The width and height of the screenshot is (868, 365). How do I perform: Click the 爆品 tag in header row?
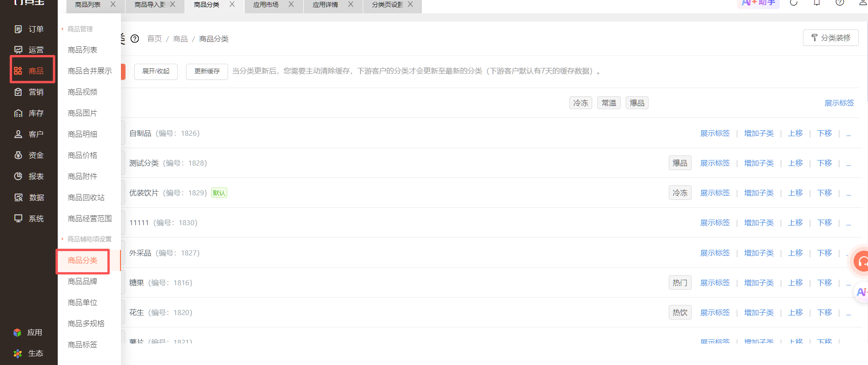pos(637,103)
